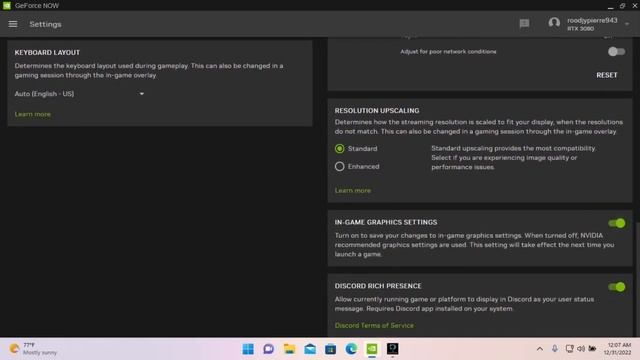
Task: Open the Chat app on taskbar
Action: (x=268, y=349)
